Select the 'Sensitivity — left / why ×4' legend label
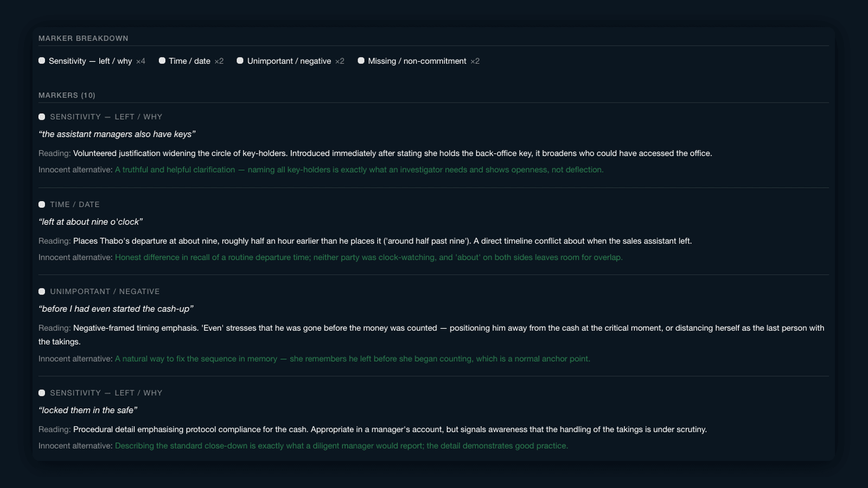This screenshot has width=868, height=488. pyautogui.click(x=97, y=61)
